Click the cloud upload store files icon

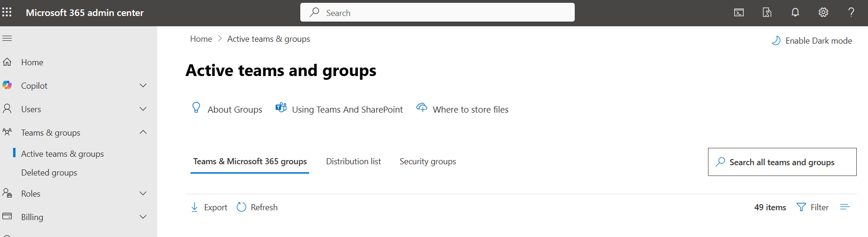tap(422, 107)
